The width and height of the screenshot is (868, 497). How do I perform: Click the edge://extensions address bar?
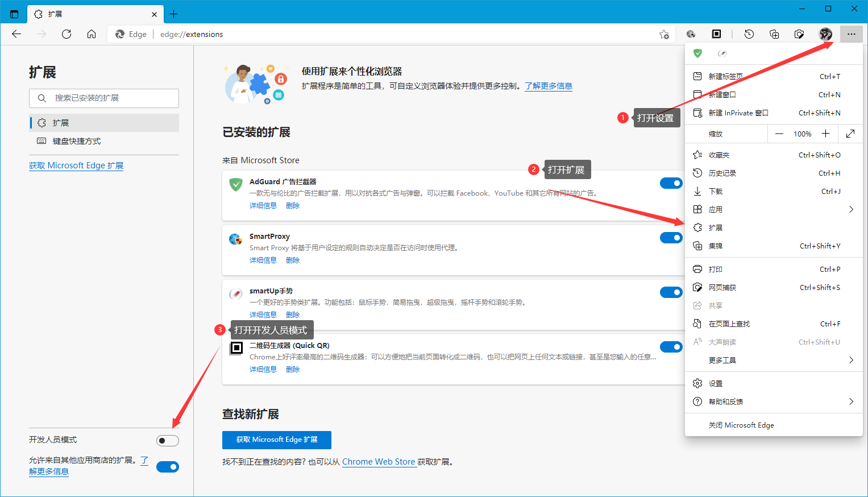pyautogui.click(x=392, y=34)
